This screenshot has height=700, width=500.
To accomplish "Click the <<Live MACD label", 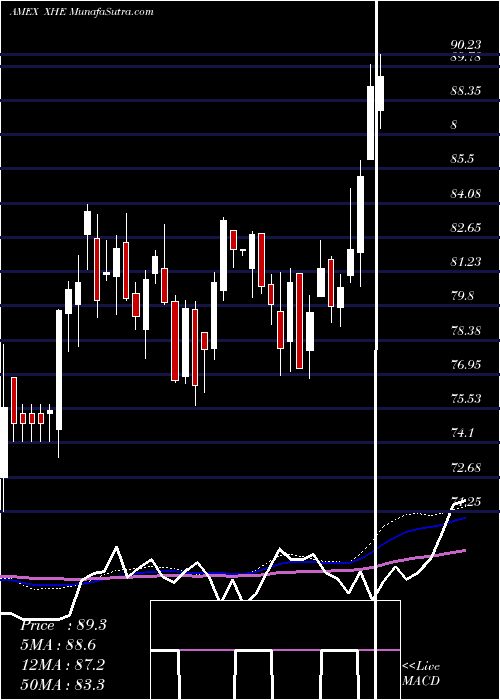I will 421,674.
